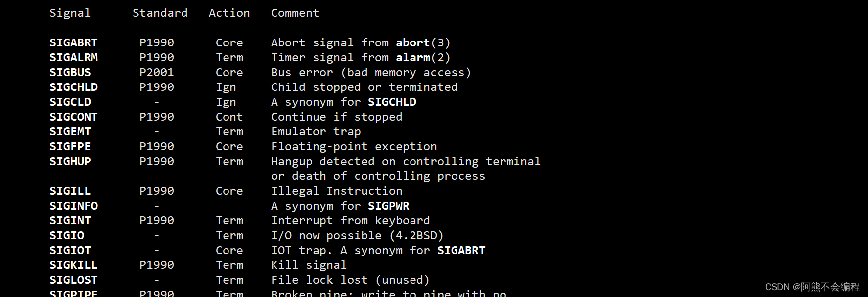Click the SIGEMT signal name
This screenshot has height=297, width=868.
click(70, 132)
